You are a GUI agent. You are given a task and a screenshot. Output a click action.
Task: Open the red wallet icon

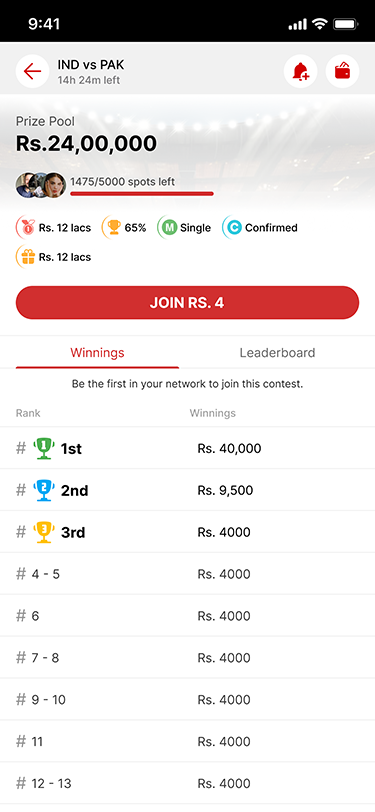[x=342, y=71]
